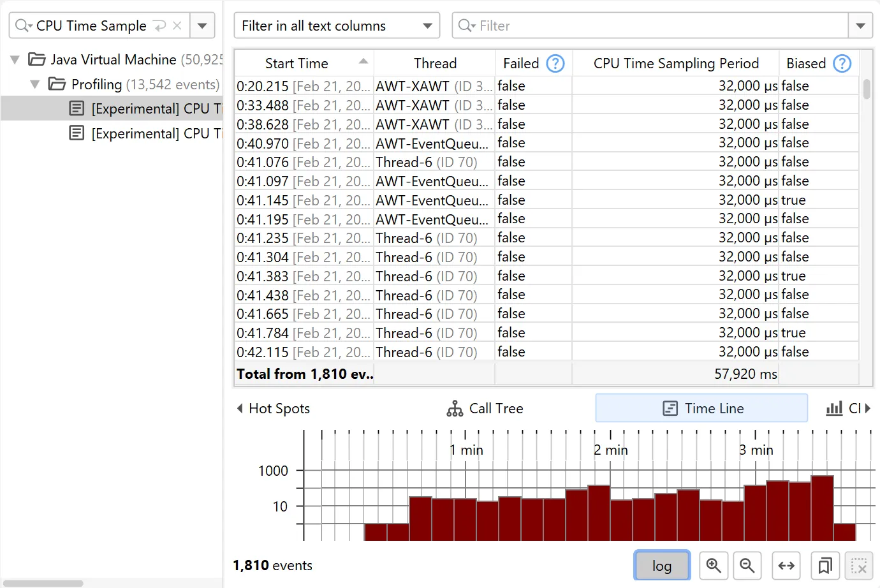The image size is (880, 588).
Task: Toggle logarithmic scale with the log button
Action: click(x=662, y=565)
